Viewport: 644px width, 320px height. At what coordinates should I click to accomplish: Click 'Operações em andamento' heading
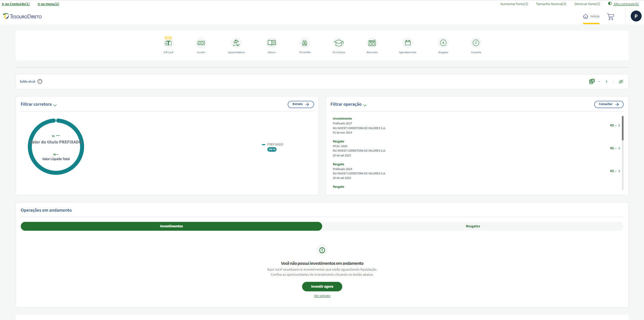(46, 210)
